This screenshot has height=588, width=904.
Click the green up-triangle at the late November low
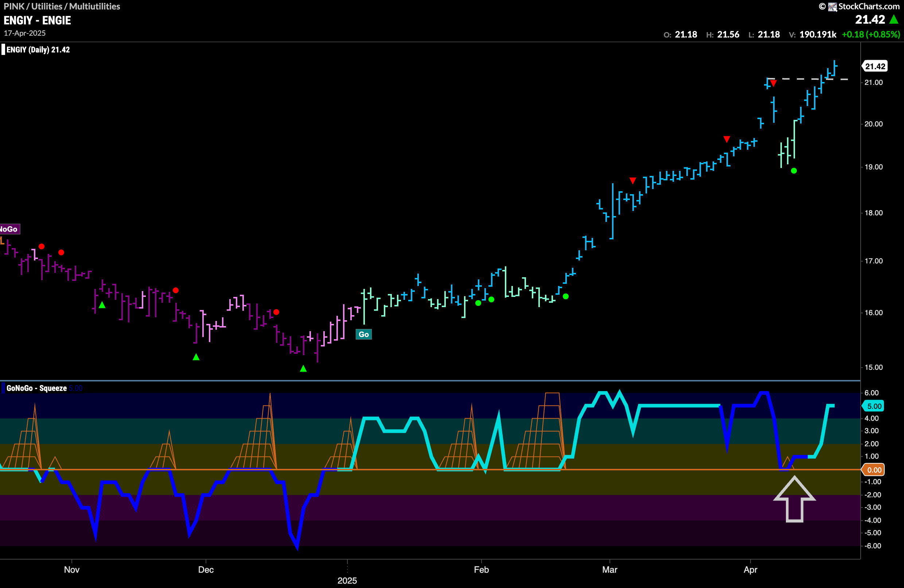coord(196,357)
